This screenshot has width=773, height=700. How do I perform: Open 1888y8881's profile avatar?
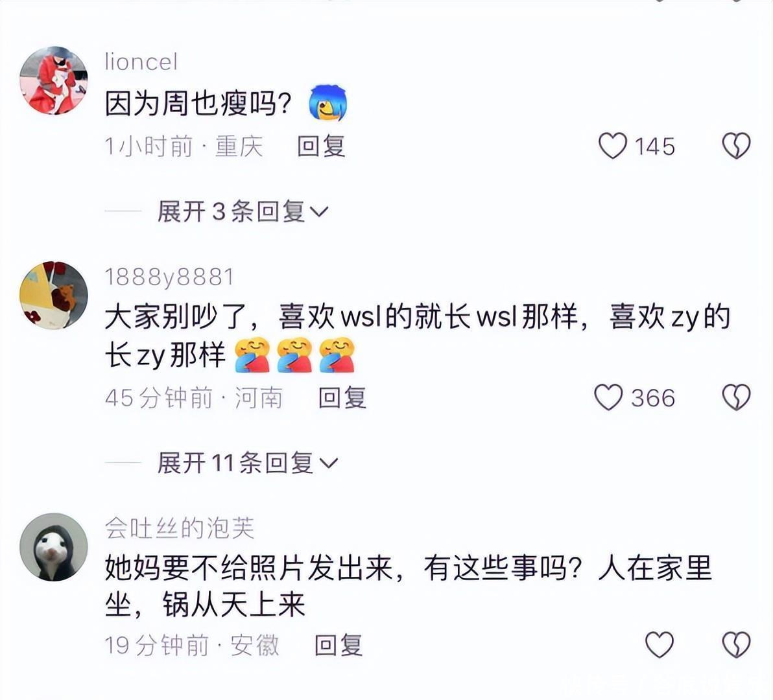54,295
